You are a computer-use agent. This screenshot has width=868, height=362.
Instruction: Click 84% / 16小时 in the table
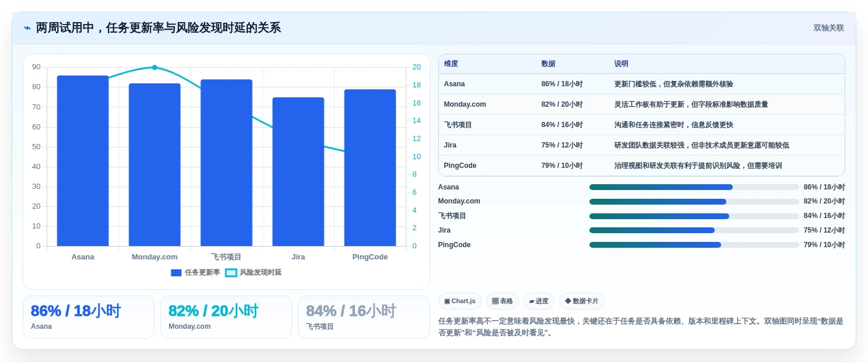(x=562, y=125)
